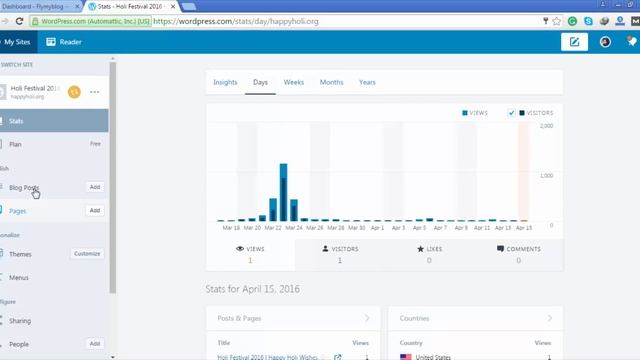Click Add button next to People
Screen dimensions: 640x360
click(95, 344)
